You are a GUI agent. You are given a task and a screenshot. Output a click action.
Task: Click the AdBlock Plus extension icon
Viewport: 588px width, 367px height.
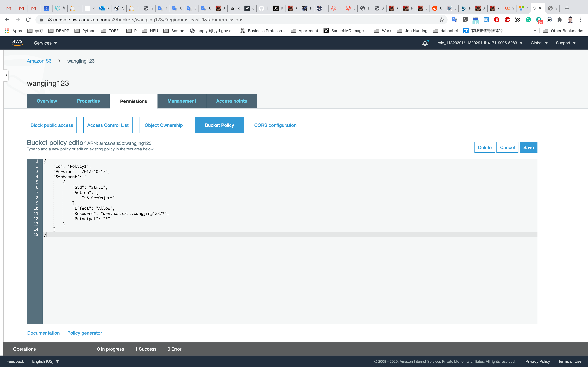[507, 20]
